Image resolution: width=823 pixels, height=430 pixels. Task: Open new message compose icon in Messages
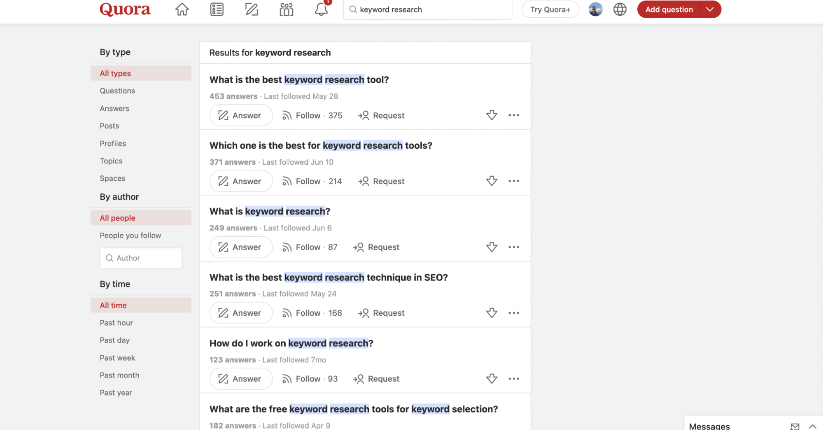(795, 426)
